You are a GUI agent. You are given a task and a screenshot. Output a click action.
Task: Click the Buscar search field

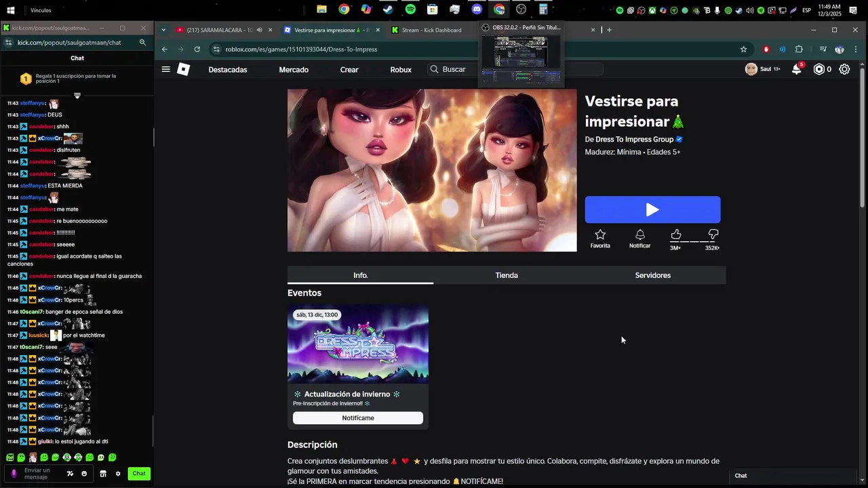point(515,69)
